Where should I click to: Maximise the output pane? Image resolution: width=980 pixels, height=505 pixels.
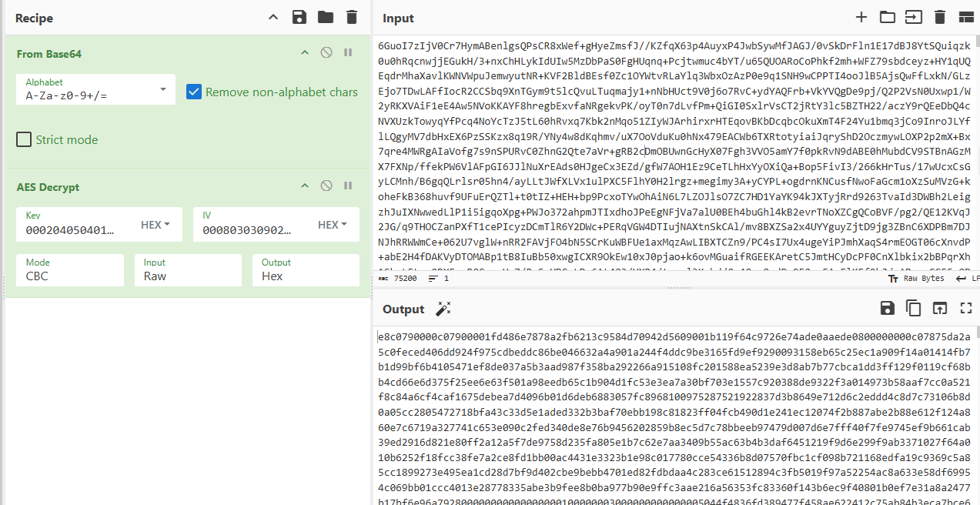[966, 308]
